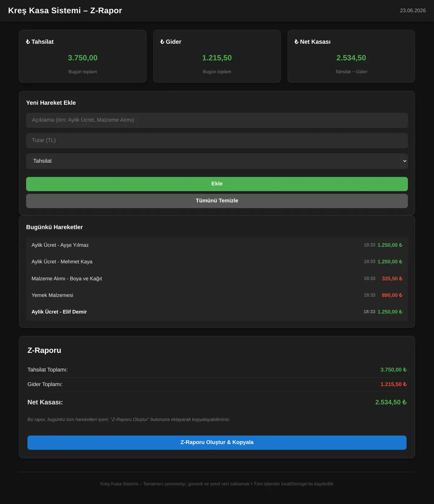Viewport: 434px width, 504px height.
Task: Click the lira icon beside Tahsilat card title
Action: coord(28,42)
